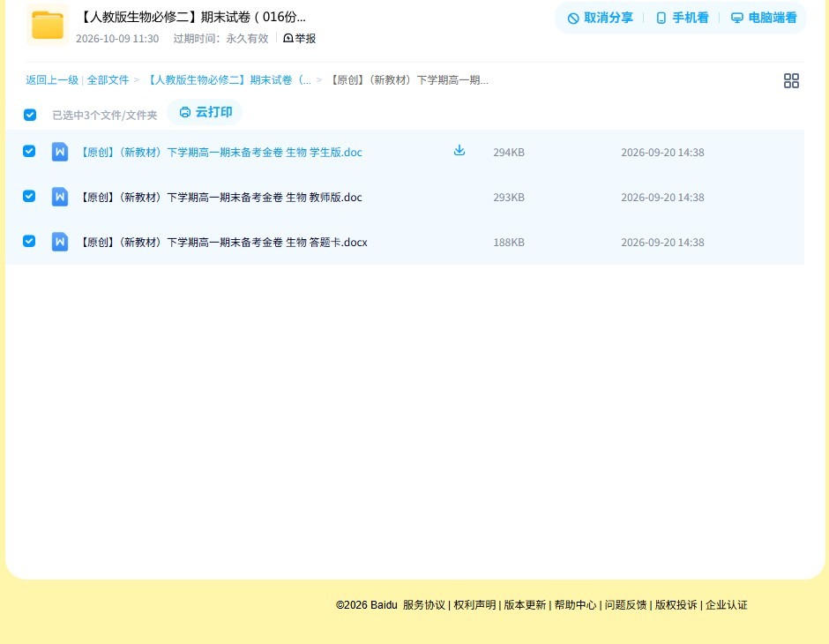Report the share via 举报
The image size is (829, 644).
pos(300,38)
